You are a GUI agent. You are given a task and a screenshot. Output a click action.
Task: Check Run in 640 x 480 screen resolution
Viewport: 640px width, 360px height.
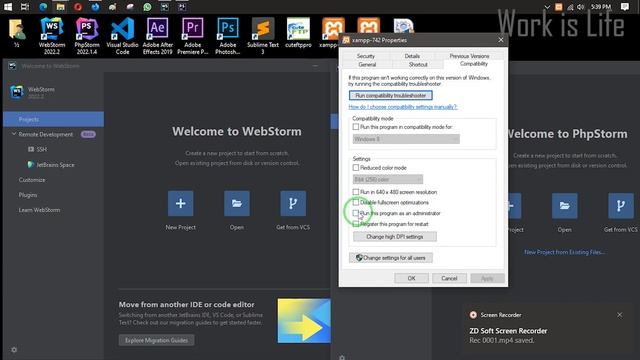356,192
